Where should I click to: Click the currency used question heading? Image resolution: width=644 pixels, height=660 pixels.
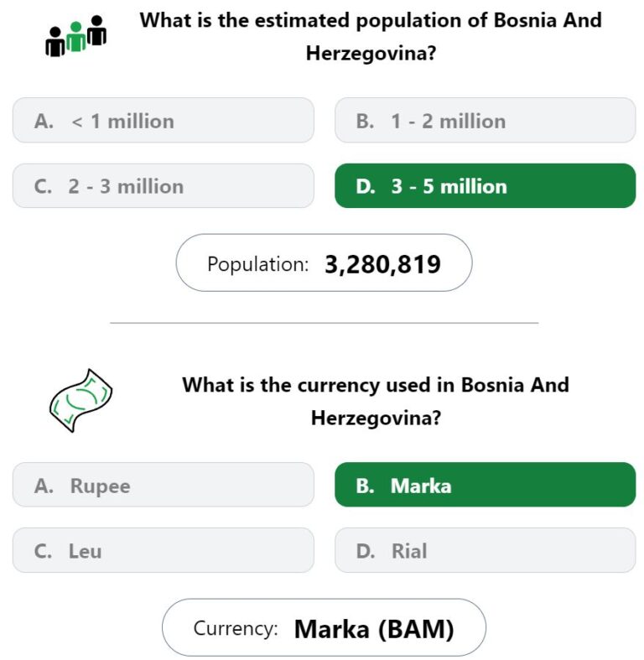pos(376,401)
